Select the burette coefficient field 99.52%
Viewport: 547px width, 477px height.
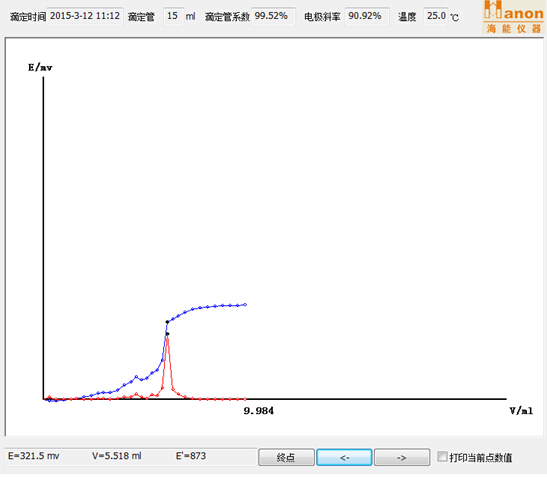point(273,16)
